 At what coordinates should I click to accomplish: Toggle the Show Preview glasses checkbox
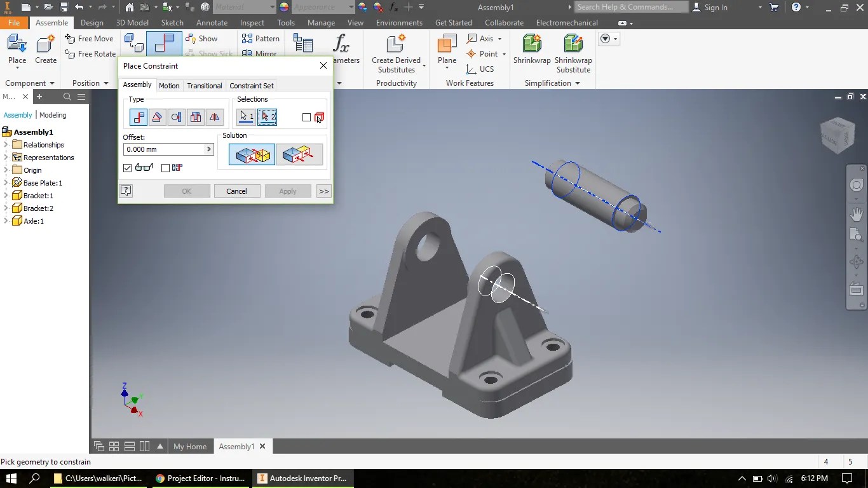128,168
